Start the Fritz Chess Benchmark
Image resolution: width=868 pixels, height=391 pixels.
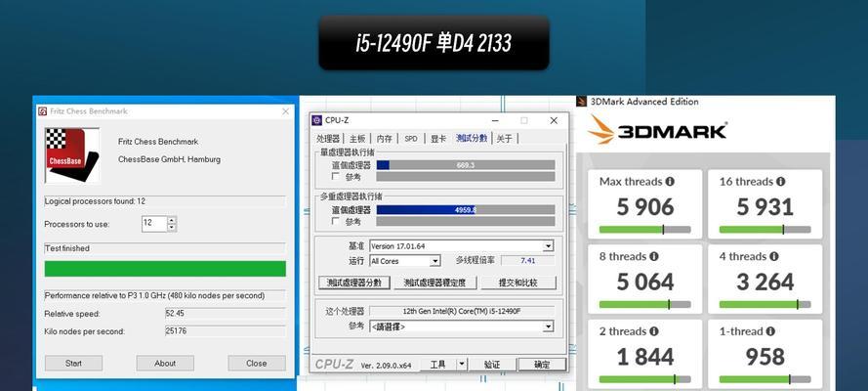click(x=73, y=364)
